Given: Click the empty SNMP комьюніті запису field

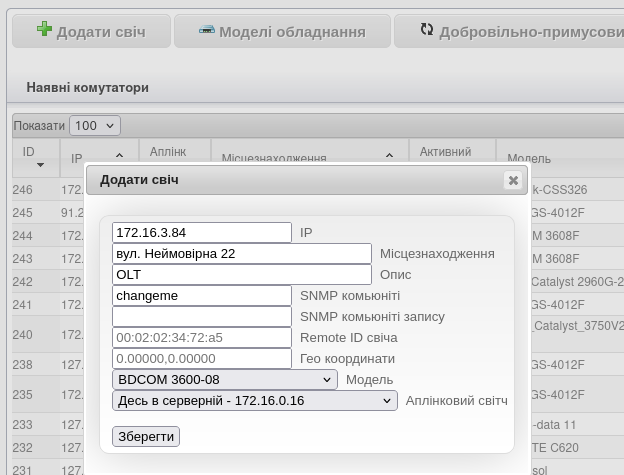Looking at the screenshot, I should click(201, 317).
